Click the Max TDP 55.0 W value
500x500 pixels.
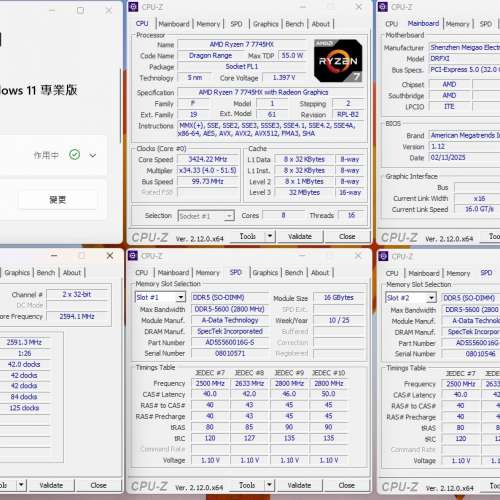292,55
